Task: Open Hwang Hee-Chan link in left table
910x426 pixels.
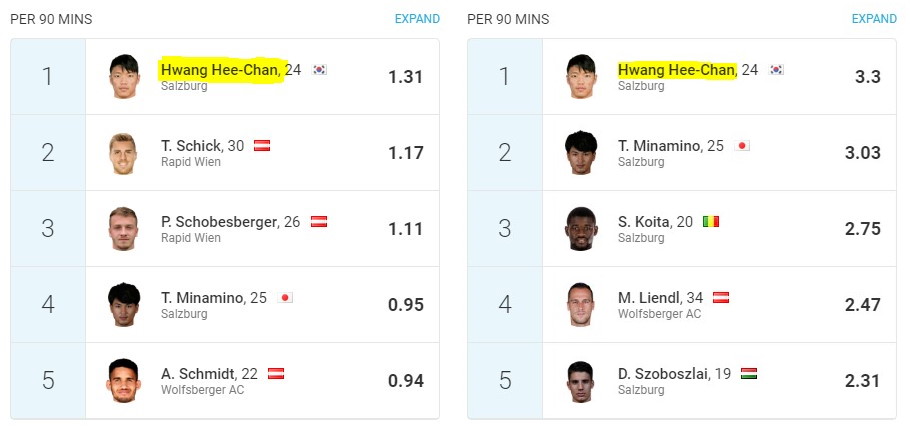Action: [x=219, y=70]
